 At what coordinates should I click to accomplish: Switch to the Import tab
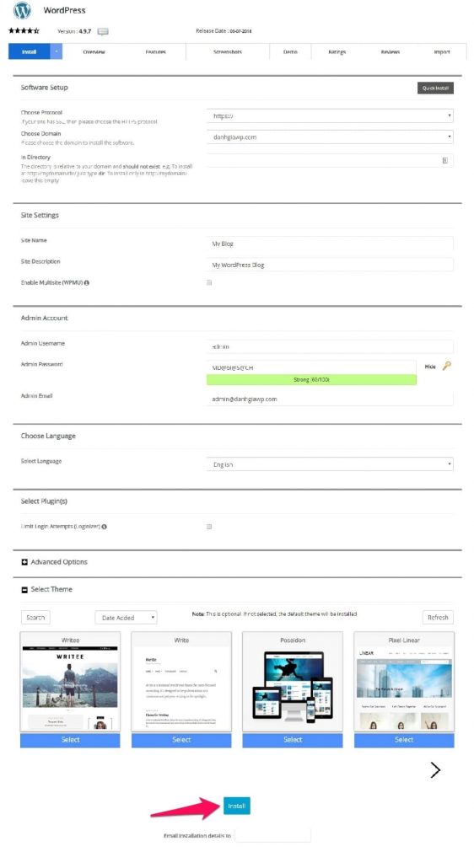coord(442,51)
